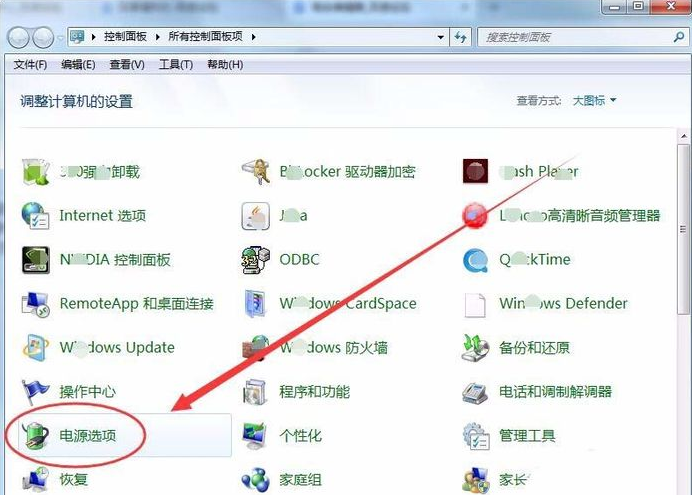The image size is (692, 495).
Task: Click the ODBC label
Action: tap(299, 259)
